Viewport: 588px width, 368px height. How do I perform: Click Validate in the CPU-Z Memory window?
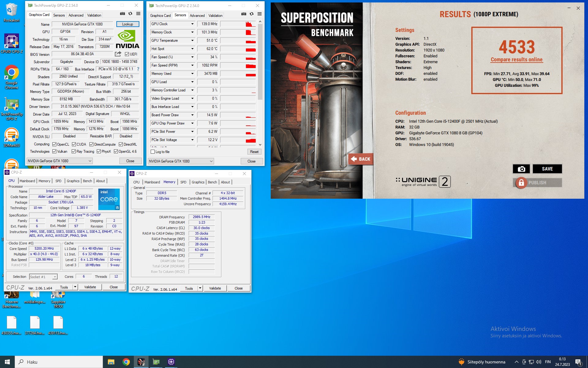click(215, 288)
